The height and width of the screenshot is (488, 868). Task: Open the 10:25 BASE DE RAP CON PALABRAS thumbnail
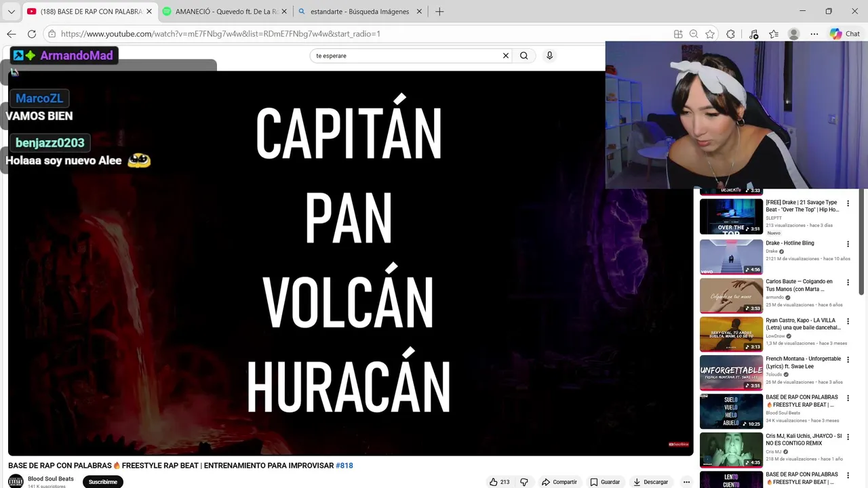731,411
